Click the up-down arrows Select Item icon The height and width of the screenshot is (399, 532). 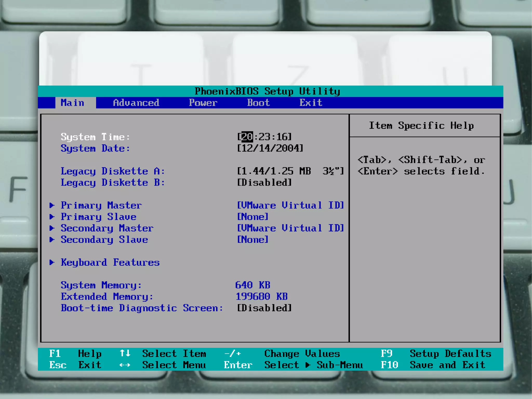(125, 354)
